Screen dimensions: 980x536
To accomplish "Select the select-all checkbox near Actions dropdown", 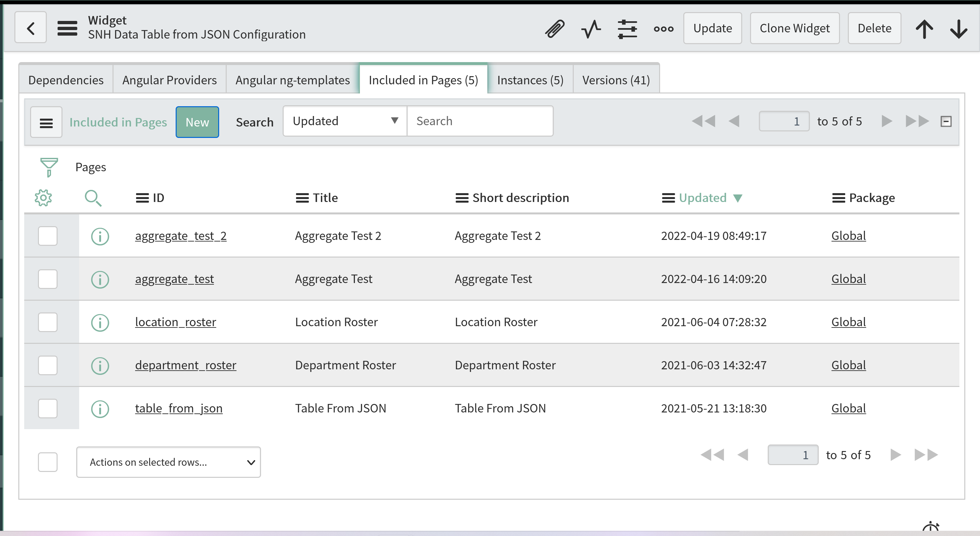I will point(47,462).
